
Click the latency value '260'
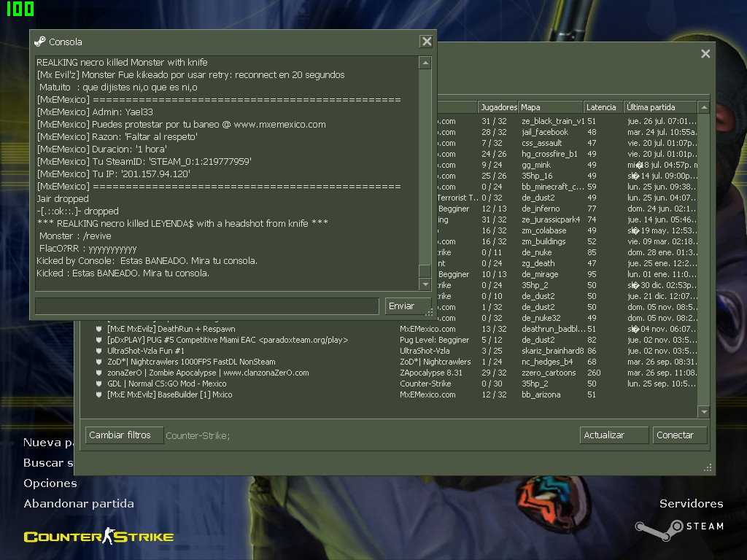point(594,373)
